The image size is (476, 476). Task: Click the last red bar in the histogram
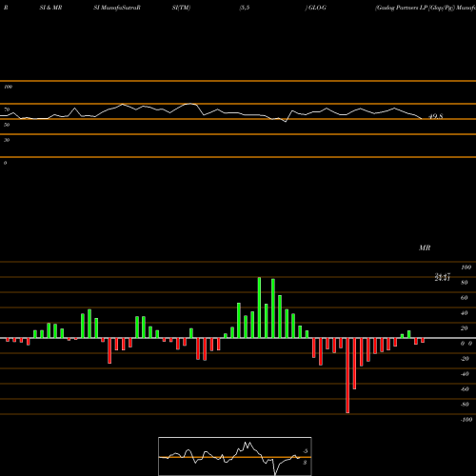point(423,341)
